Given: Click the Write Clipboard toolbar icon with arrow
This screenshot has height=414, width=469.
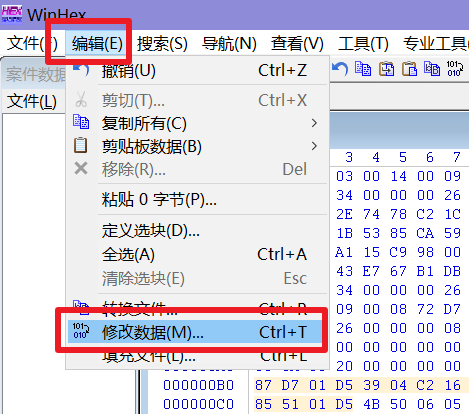Looking at the screenshot, I should [386, 69].
